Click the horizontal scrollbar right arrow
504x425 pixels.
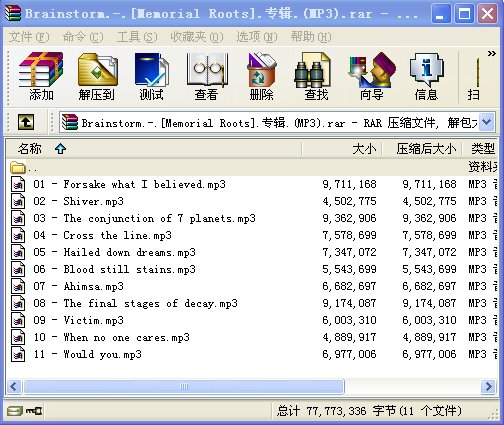click(489, 387)
